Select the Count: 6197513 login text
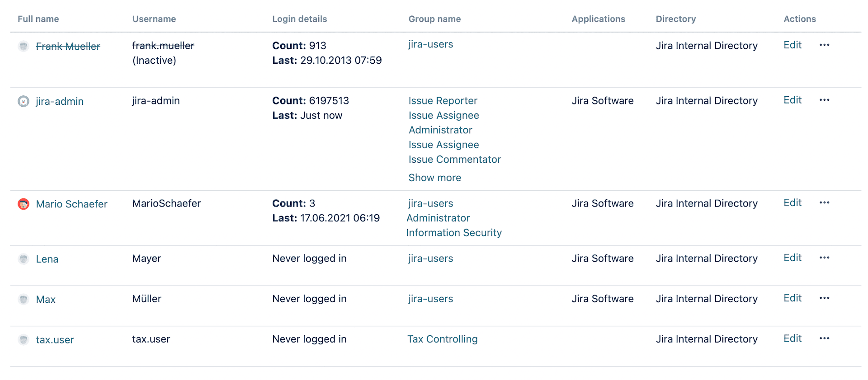 tap(311, 101)
